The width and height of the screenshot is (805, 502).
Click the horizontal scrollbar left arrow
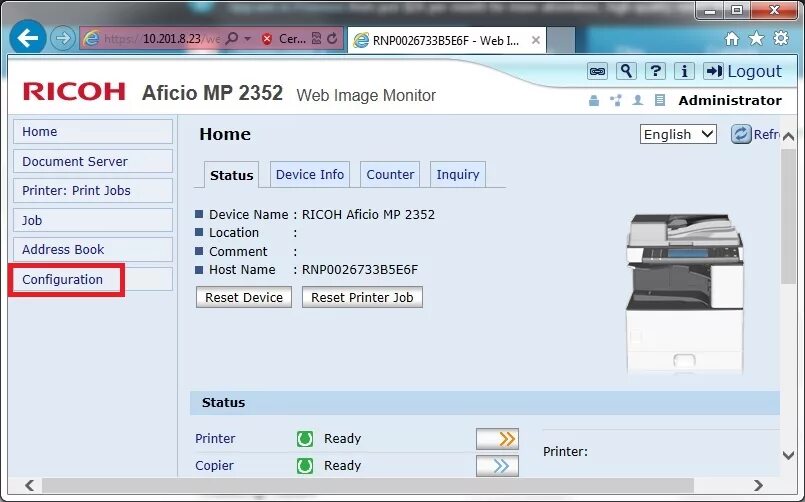(x=30, y=485)
